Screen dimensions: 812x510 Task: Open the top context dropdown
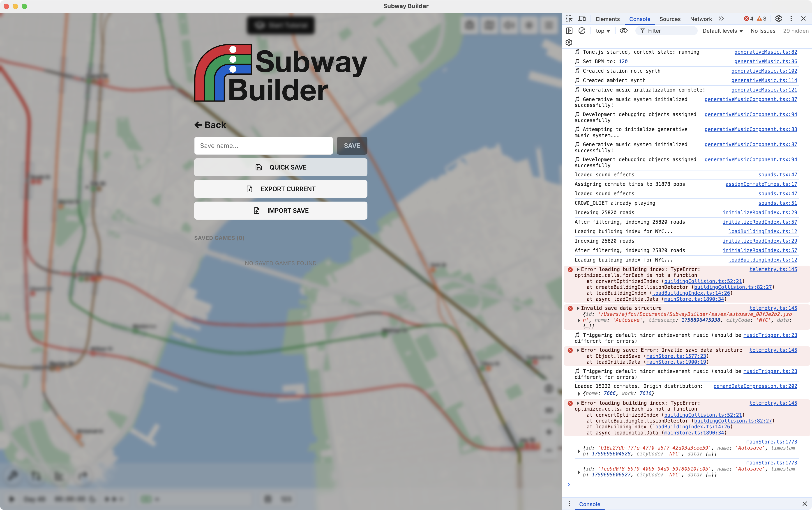pos(603,31)
